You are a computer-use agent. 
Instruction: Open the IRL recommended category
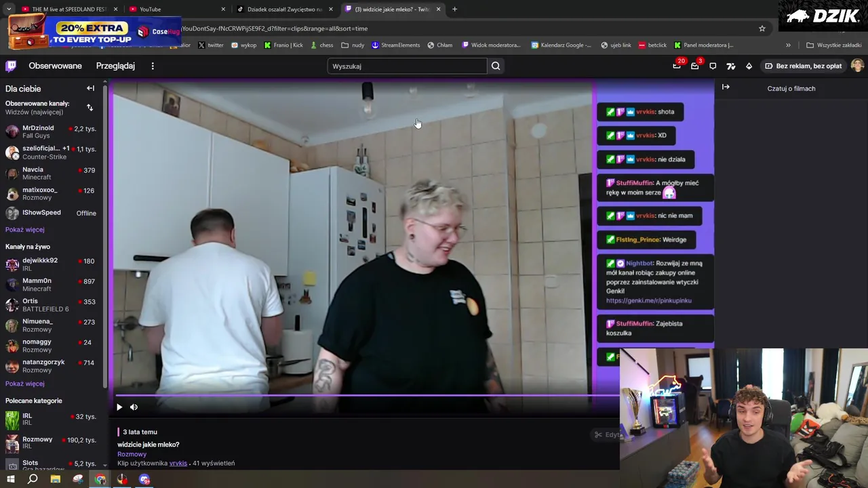tap(52, 420)
